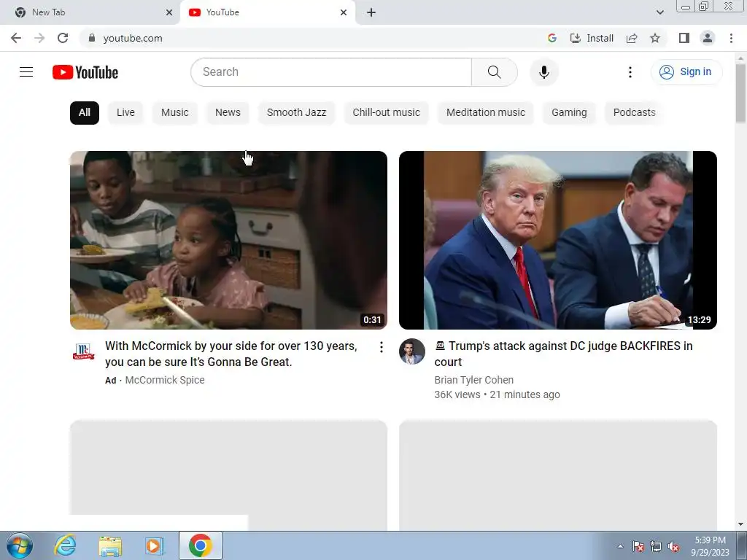
Task: Open the YouTube hamburger guide menu
Action: click(26, 72)
